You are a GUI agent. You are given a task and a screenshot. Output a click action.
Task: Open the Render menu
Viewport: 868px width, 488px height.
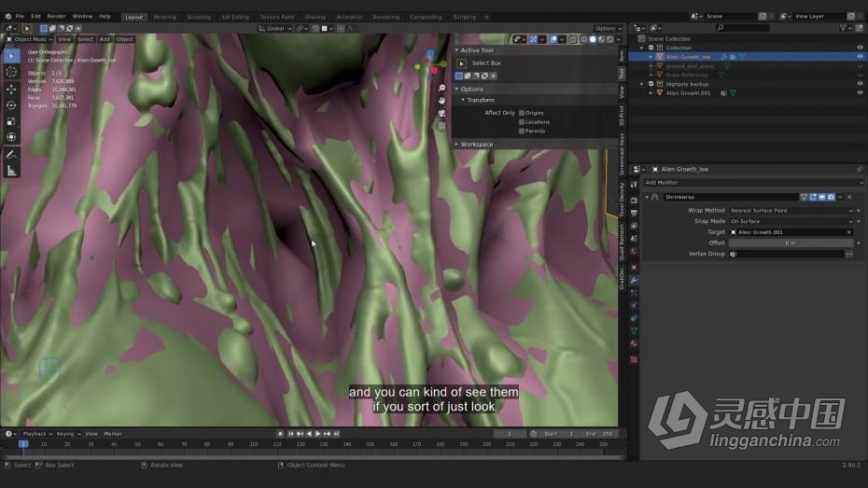pyautogui.click(x=56, y=17)
